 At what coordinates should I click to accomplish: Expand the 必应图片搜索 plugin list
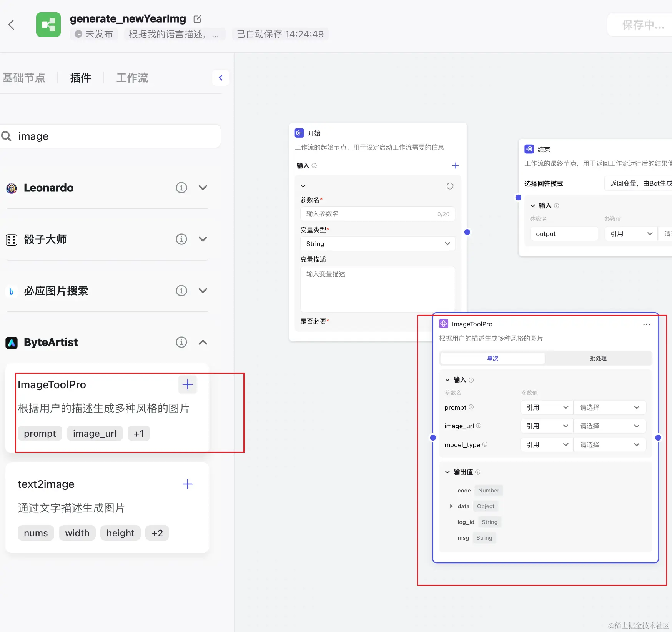point(203,291)
